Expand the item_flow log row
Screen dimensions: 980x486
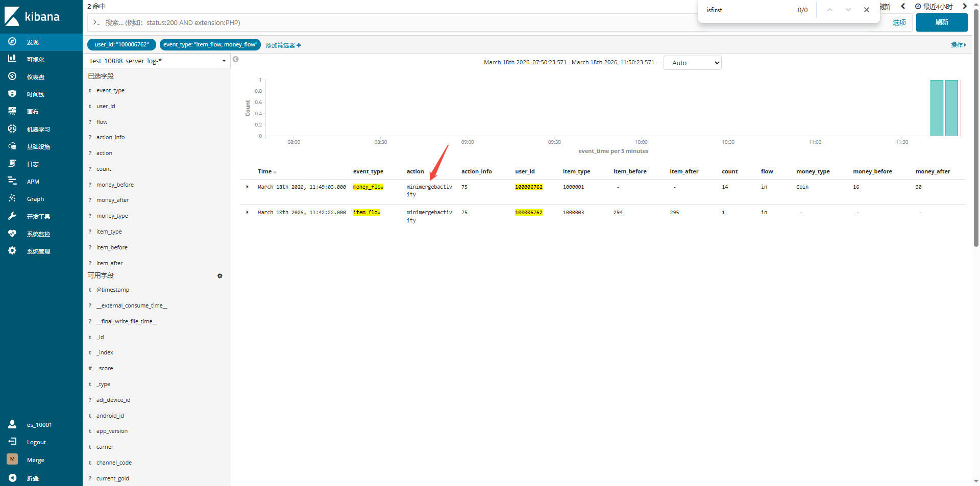coord(248,213)
